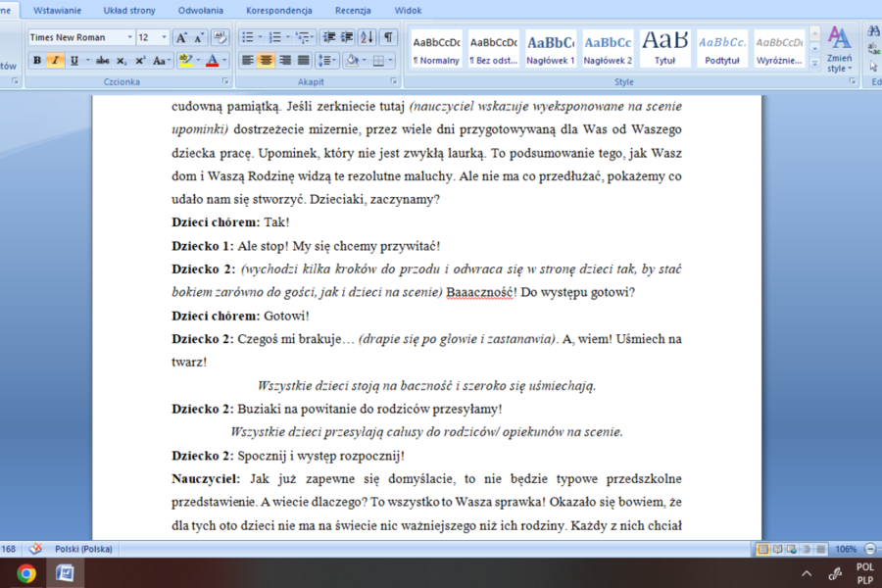The width and height of the screenshot is (882, 588).
Task: Open Google Chrome from the taskbar
Action: point(26,573)
